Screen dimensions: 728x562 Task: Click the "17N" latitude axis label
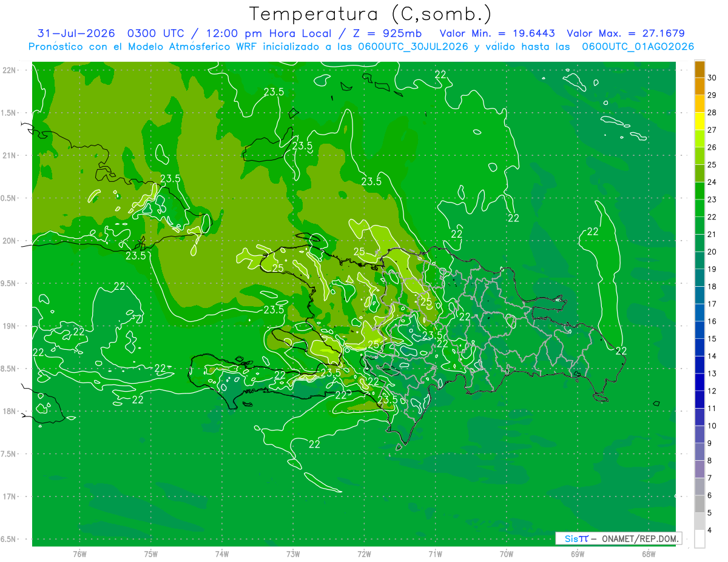(x=10, y=497)
